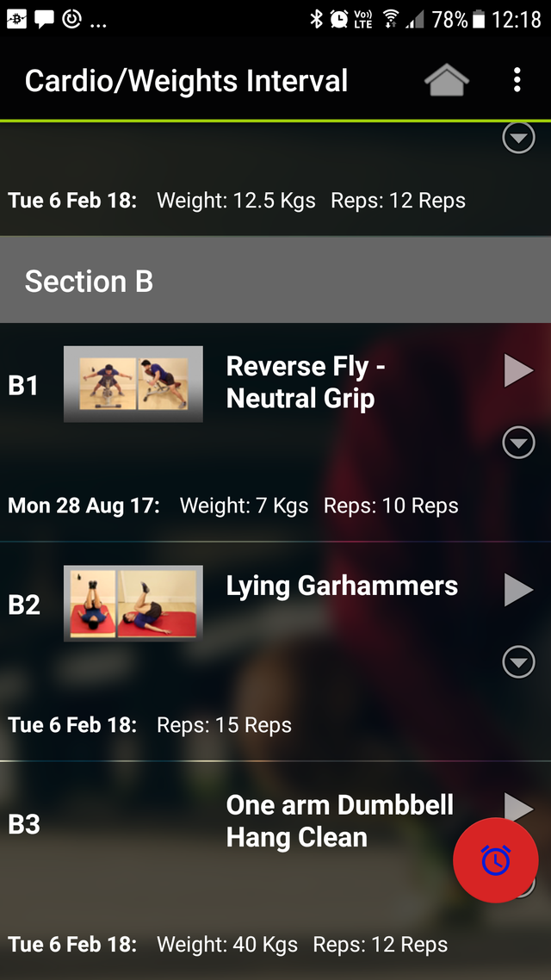The height and width of the screenshot is (980, 551).
Task: Expand details for Lying Garhammers
Action: 518,662
